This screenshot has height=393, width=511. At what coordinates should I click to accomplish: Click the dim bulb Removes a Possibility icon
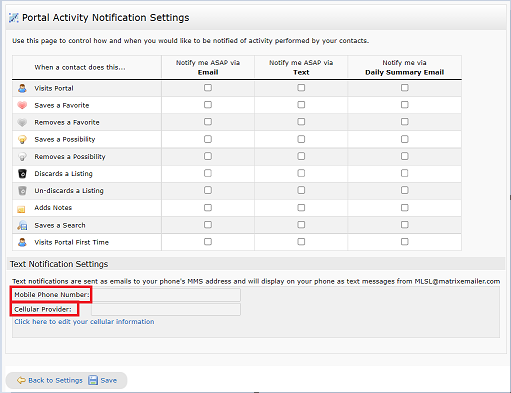[22, 157]
